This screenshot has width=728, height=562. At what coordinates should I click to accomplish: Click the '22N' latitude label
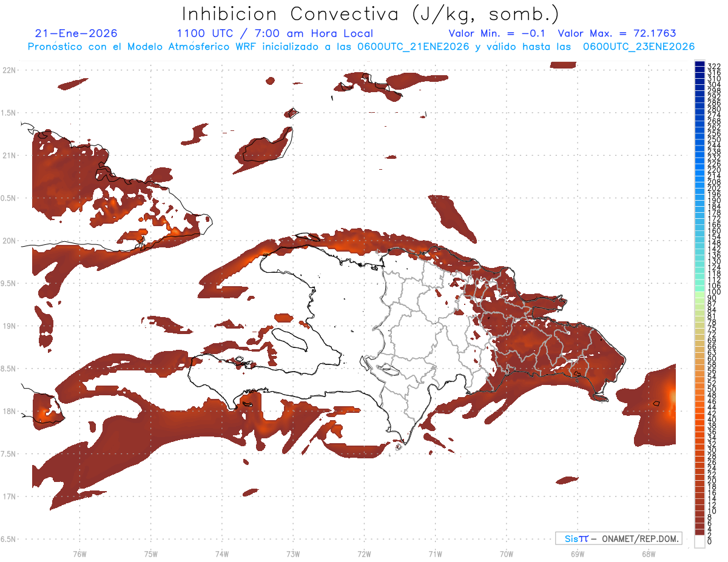[9, 70]
